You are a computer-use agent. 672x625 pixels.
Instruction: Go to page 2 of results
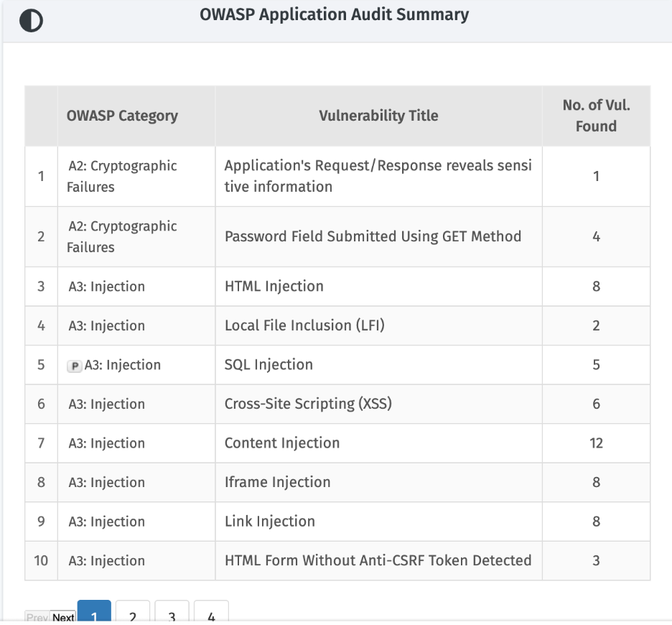[133, 611]
